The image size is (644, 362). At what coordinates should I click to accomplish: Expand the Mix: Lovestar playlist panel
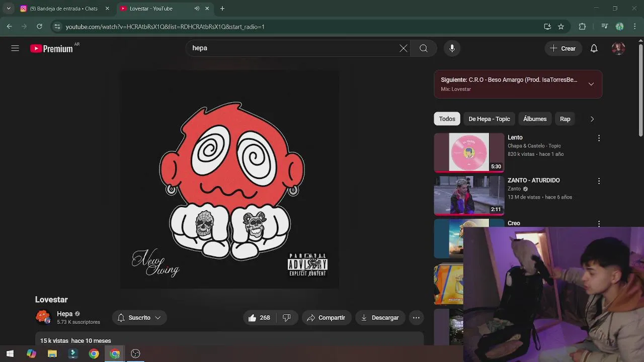(x=591, y=84)
